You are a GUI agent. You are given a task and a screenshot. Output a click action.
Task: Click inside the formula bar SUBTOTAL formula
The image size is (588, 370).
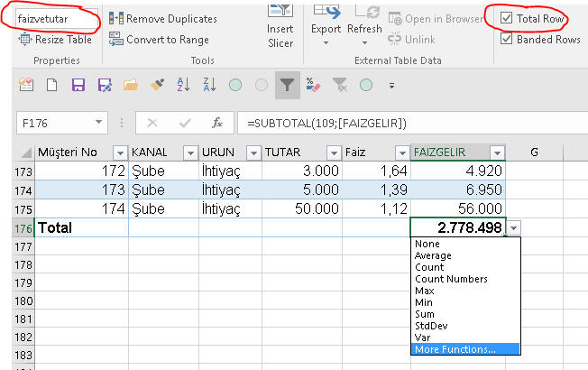click(325, 123)
